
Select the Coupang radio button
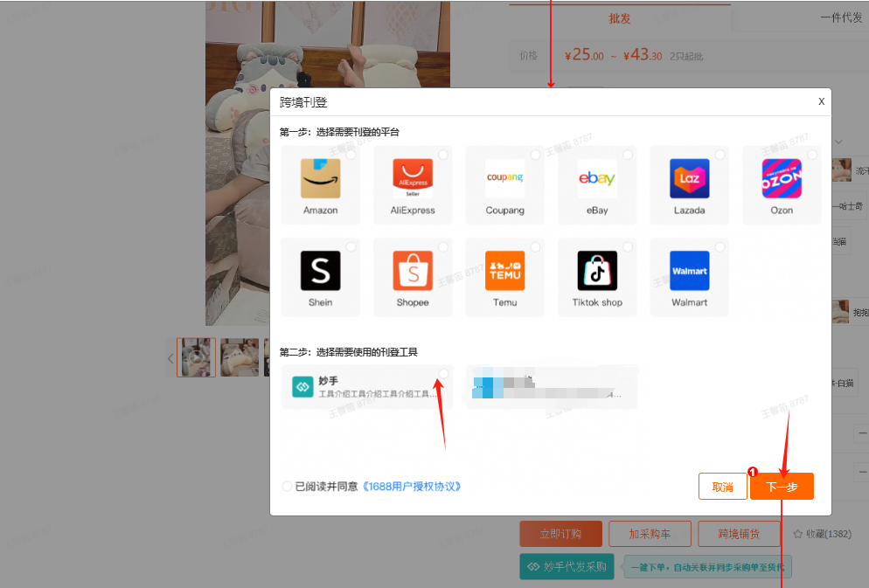535,155
